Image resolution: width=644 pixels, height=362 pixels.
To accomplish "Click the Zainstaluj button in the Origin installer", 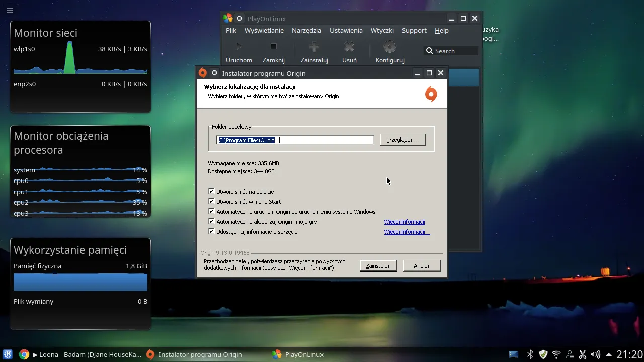I will coord(378,265).
